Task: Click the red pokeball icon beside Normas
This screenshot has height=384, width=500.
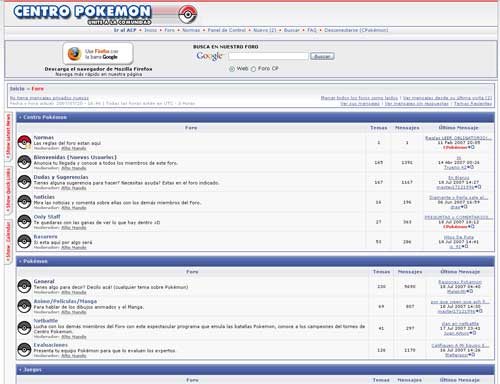Action: 24,142
